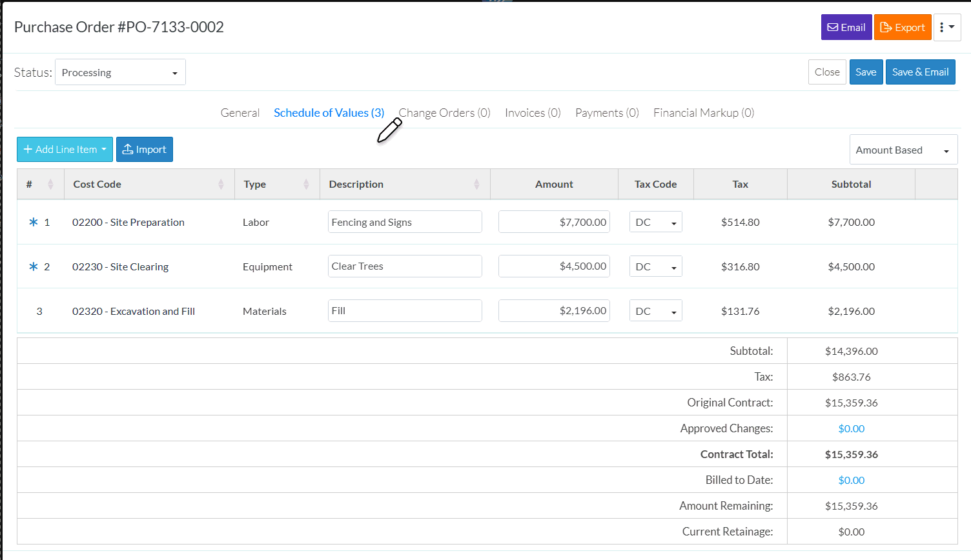Open the Add Line Item dropdown button

pyautogui.click(x=65, y=149)
